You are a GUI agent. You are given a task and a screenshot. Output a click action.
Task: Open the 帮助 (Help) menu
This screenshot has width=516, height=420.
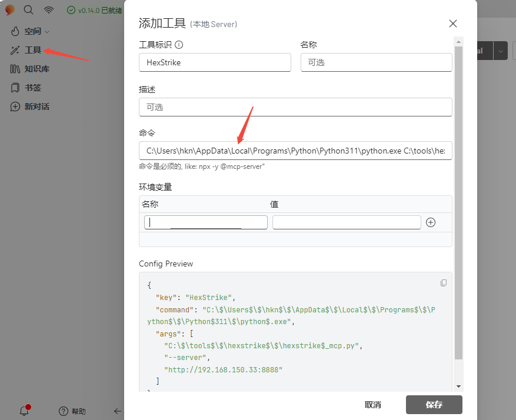click(x=72, y=411)
